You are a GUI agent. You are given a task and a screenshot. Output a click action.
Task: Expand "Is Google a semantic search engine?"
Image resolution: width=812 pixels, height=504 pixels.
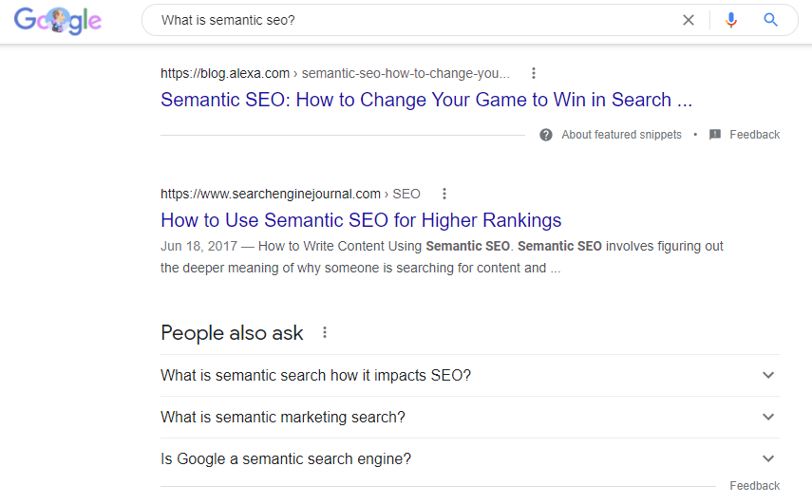768,458
